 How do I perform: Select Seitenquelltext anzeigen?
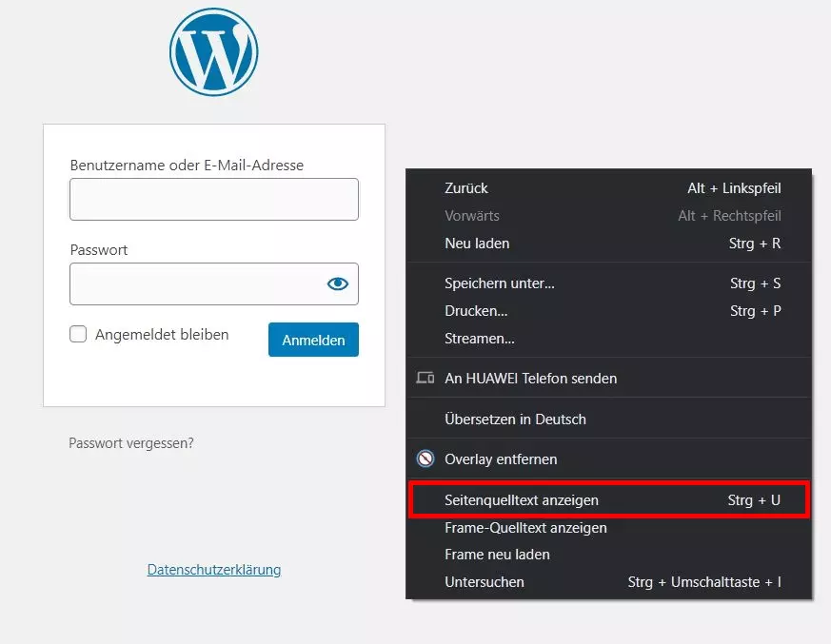pyautogui.click(x=608, y=500)
